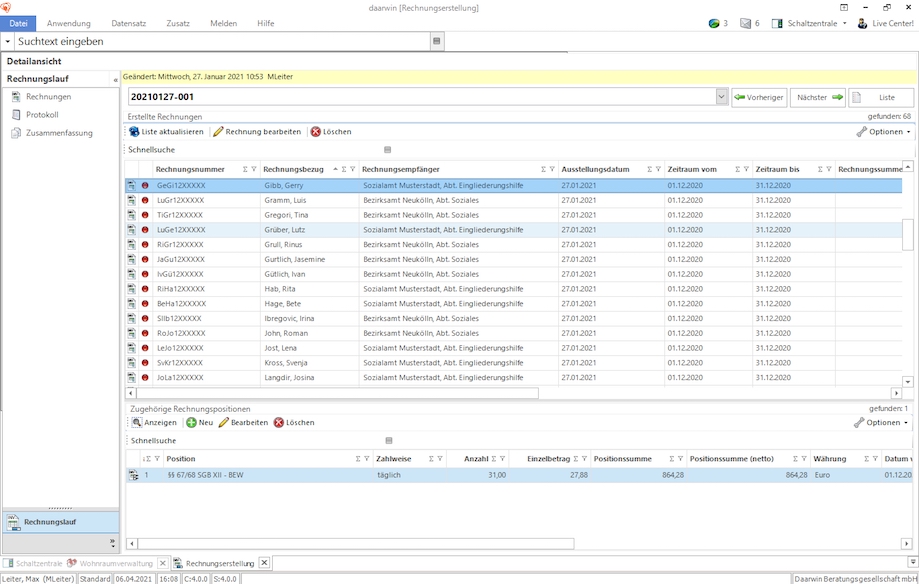Screen dimensions: 919x584
Task: Click the invoice list horizontal scrollbar right arrow
Action: pyautogui.click(x=896, y=393)
